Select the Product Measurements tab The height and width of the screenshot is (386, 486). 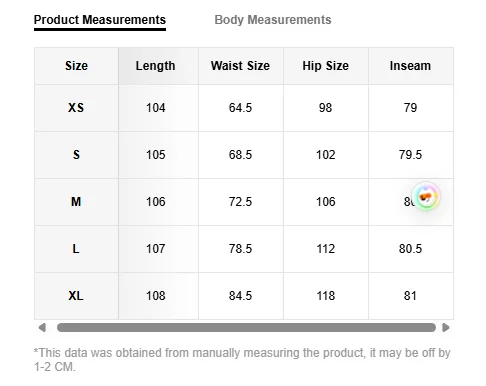tap(100, 20)
